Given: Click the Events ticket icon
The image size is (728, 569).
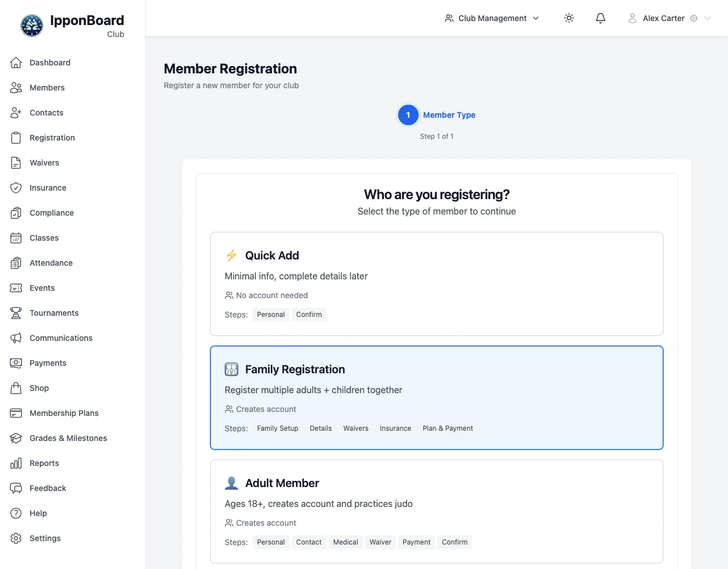Looking at the screenshot, I should pos(16,288).
